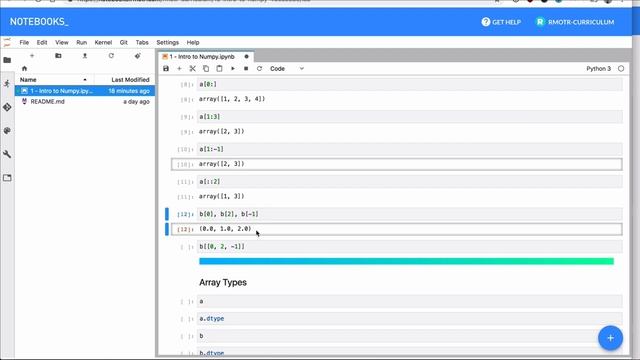
Task: Click the Jupyter logo icon beside File menu
Action: [7, 42]
